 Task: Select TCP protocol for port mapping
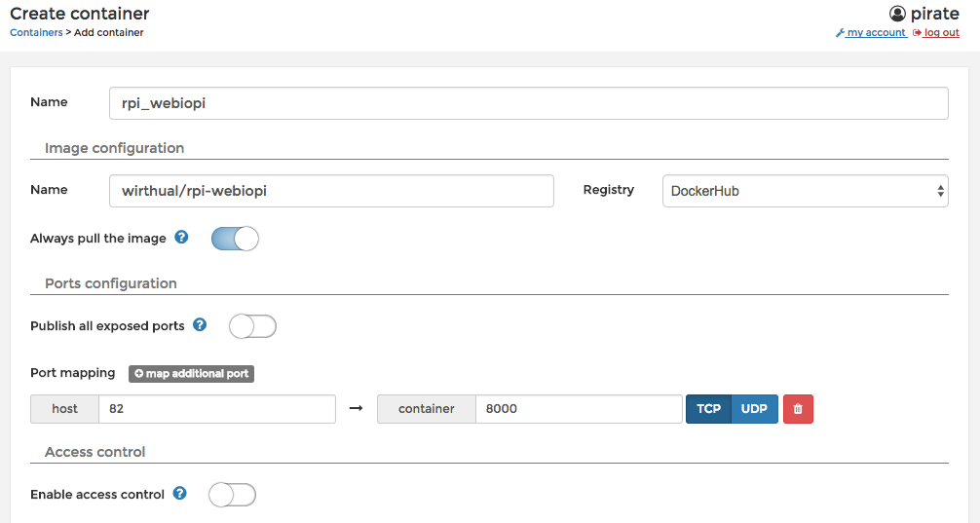[708, 409]
